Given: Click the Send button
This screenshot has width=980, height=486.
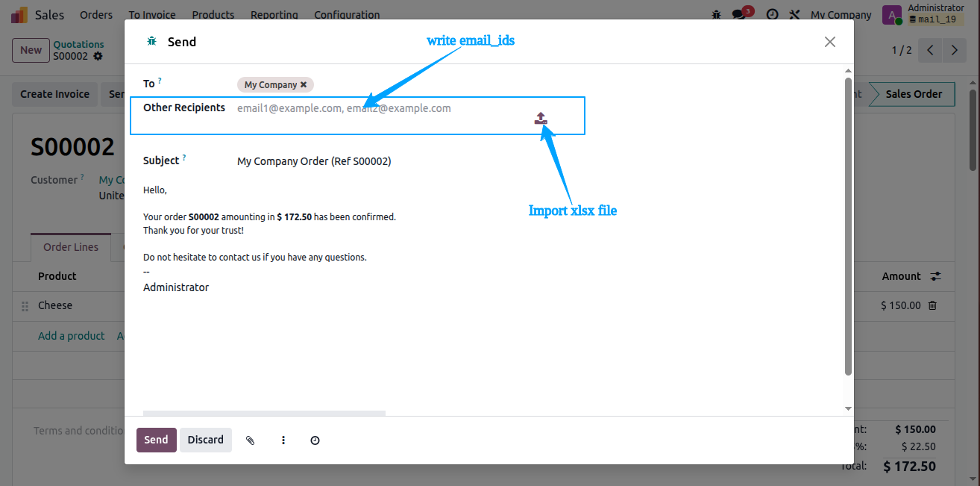Looking at the screenshot, I should pyautogui.click(x=156, y=440).
